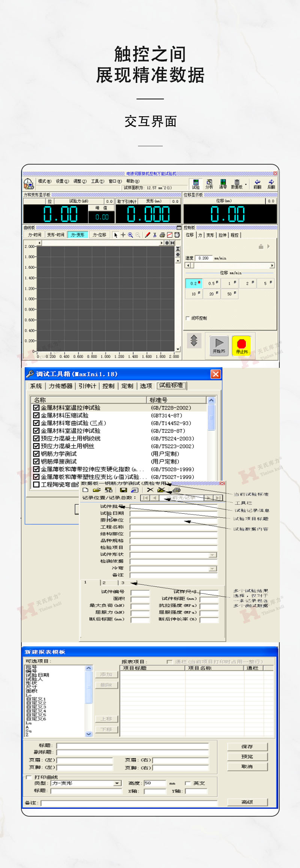Click the 试验 (Test) toolbar icon

pos(195,183)
